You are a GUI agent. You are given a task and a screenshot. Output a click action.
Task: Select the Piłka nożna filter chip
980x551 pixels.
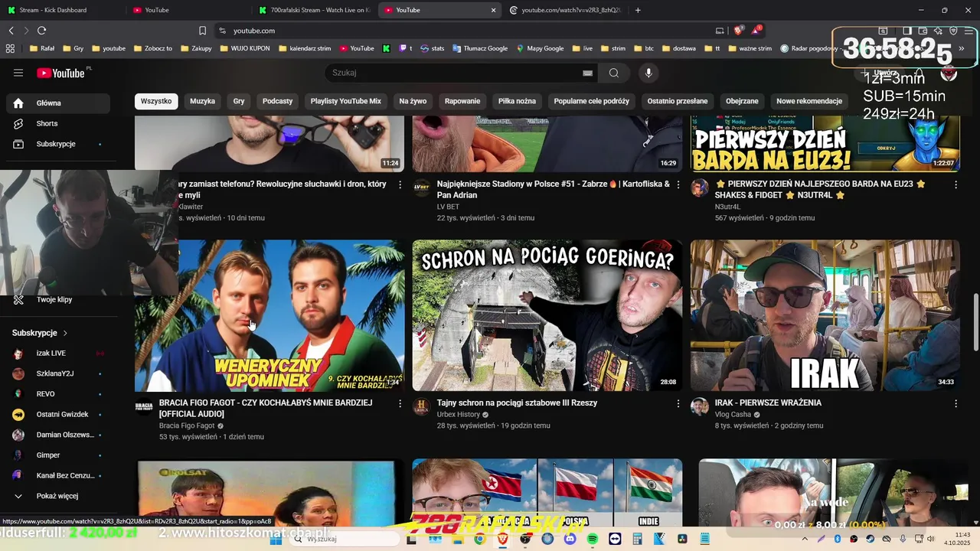click(517, 101)
